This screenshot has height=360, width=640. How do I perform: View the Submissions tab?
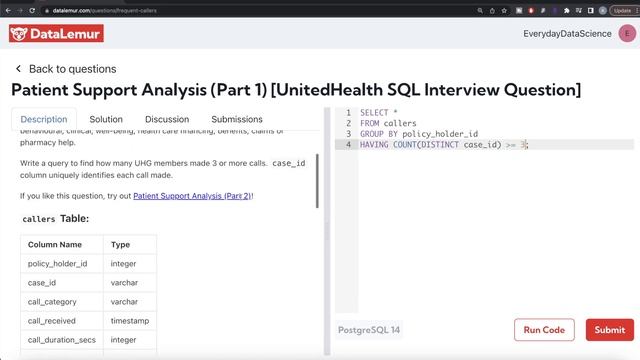point(237,119)
